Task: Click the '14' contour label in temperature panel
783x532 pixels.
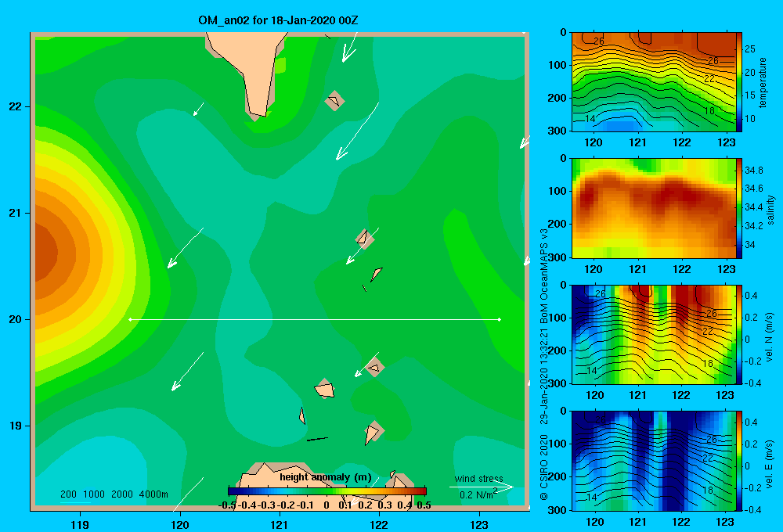Action: (x=590, y=119)
